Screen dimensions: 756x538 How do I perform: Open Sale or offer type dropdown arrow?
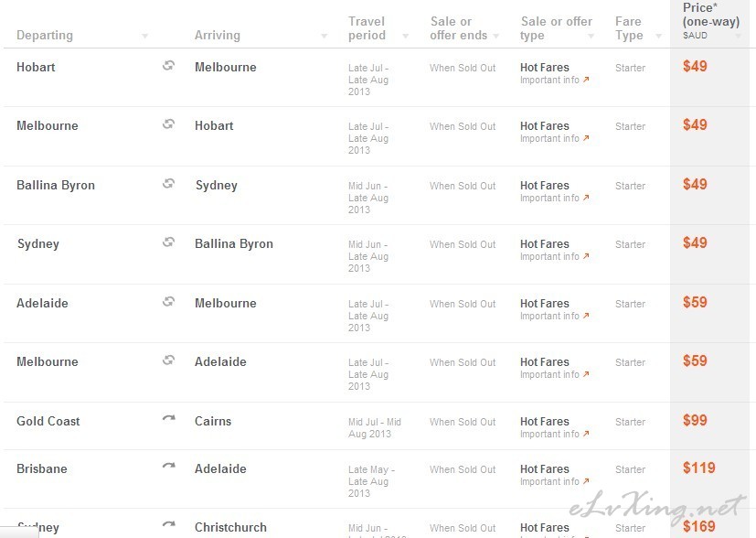[591, 37]
